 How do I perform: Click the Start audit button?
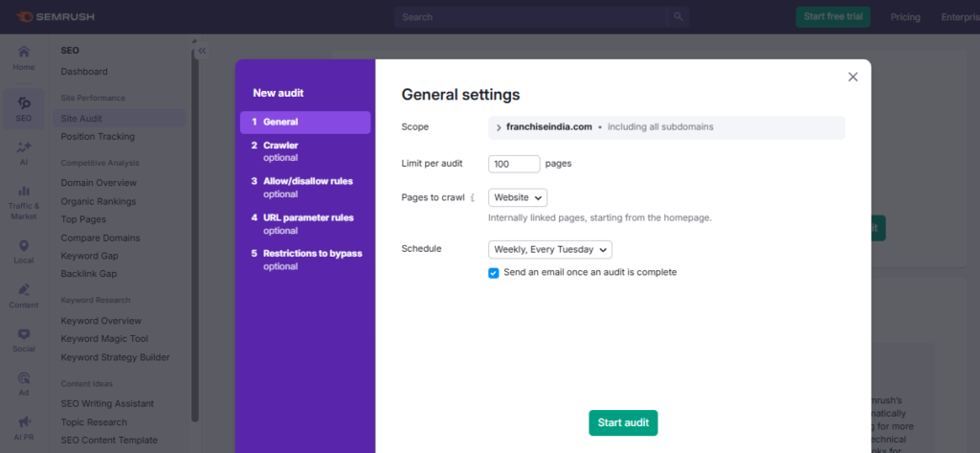(x=623, y=422)
